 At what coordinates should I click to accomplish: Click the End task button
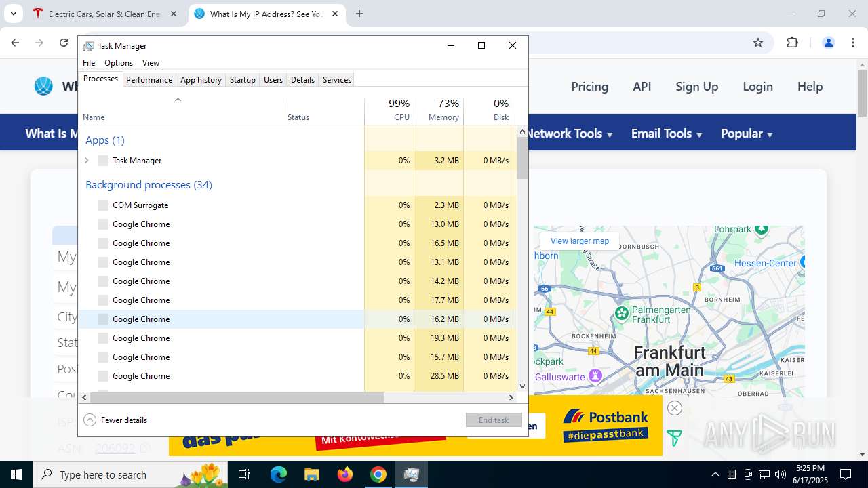pyautogui.click(x=494, y=420)
